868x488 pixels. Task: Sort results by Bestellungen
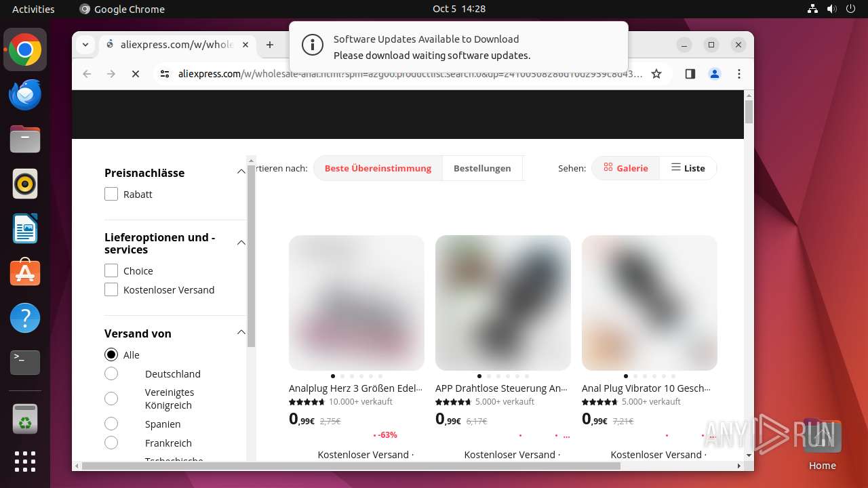482,168
